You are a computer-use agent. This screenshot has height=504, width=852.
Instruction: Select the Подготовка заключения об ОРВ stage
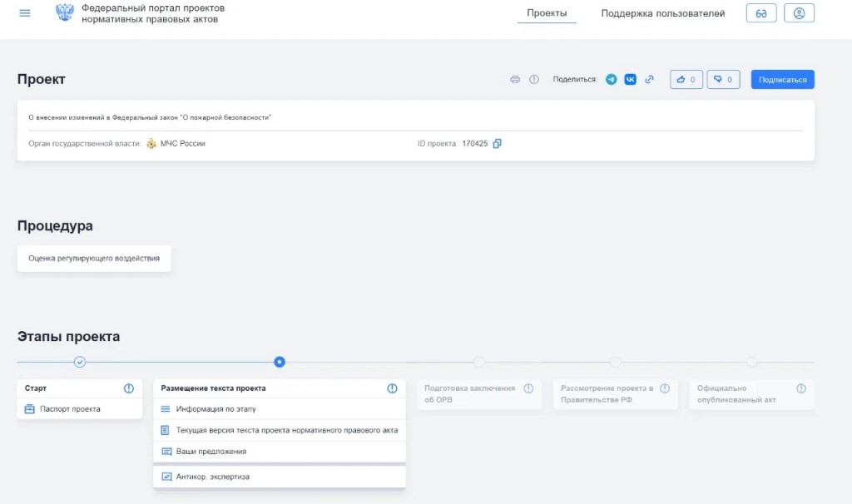tap(479, 393)
